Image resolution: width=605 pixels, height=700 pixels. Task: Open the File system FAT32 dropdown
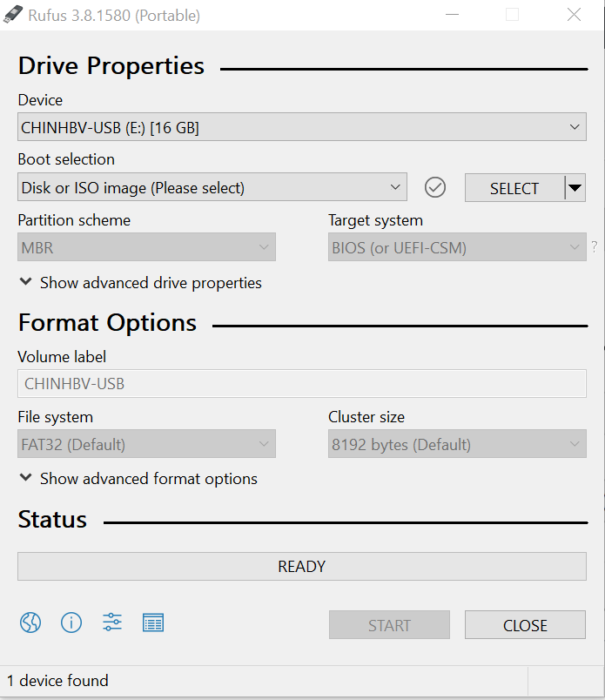pyautogui.click(x=146, y=445)
